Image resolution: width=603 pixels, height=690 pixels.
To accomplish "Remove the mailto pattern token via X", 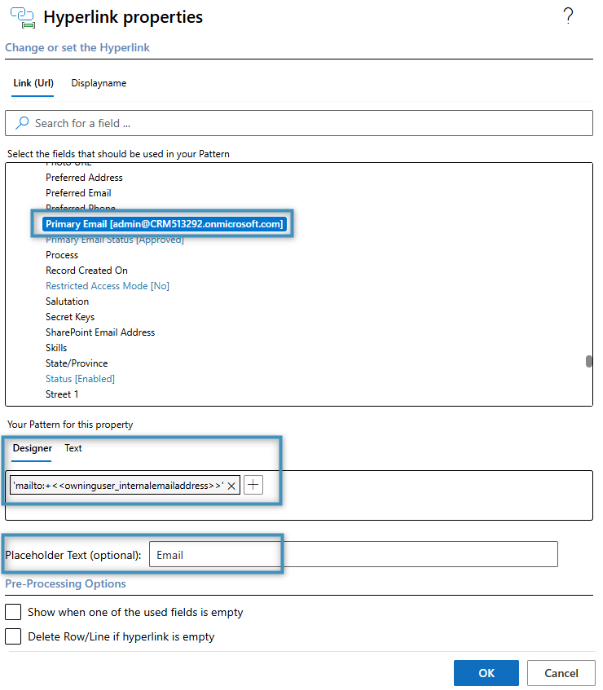I will [x=232, y=485].
